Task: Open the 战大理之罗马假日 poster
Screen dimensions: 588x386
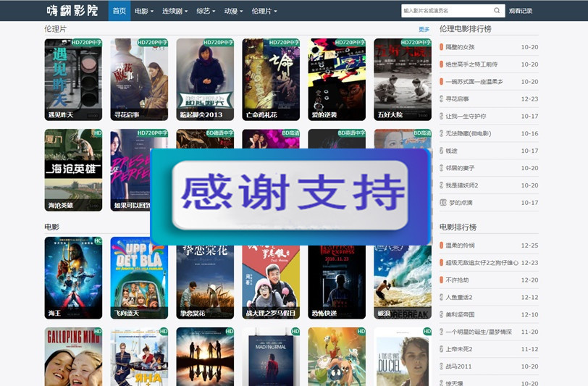Action: pyautogui.click(x=271, y=282)
